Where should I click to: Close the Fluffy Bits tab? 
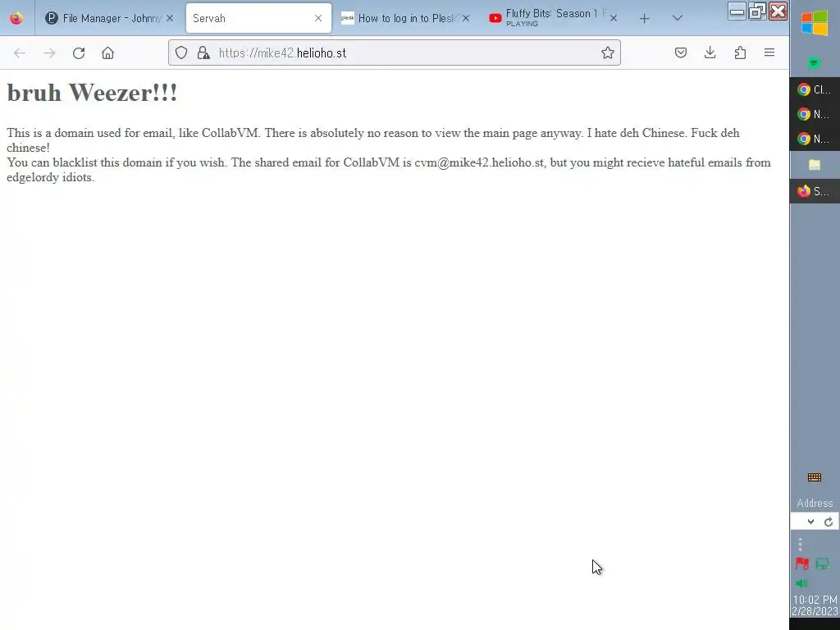coord(614,18)
